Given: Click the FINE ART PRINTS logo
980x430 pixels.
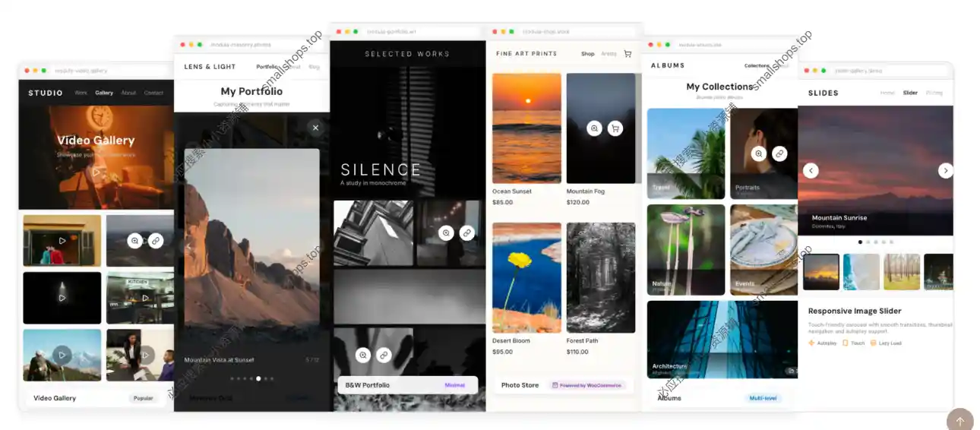Looking at the screenshot, I should point(526,54).
